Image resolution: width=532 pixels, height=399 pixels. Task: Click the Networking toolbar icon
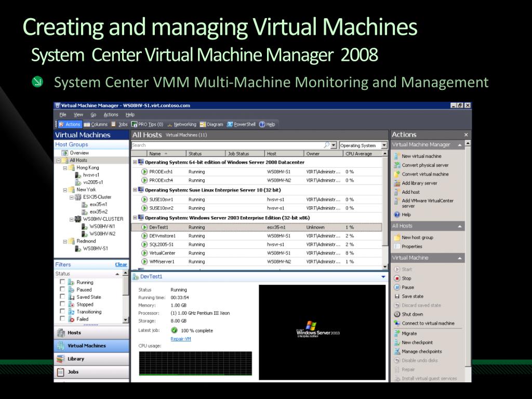tap(181, 125)
